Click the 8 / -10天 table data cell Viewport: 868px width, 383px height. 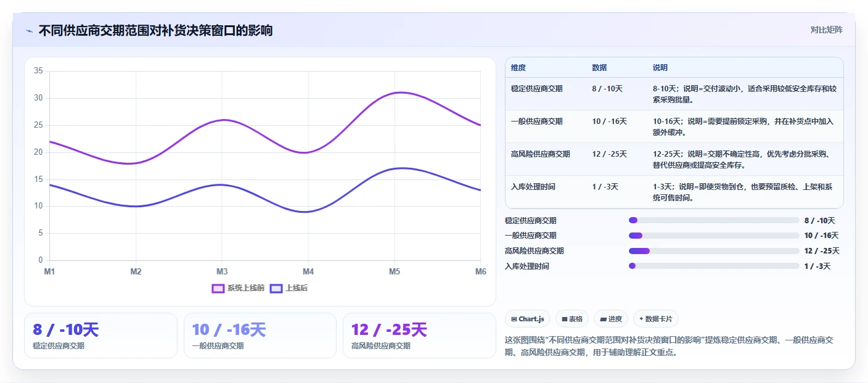click(x=607, y=89)
